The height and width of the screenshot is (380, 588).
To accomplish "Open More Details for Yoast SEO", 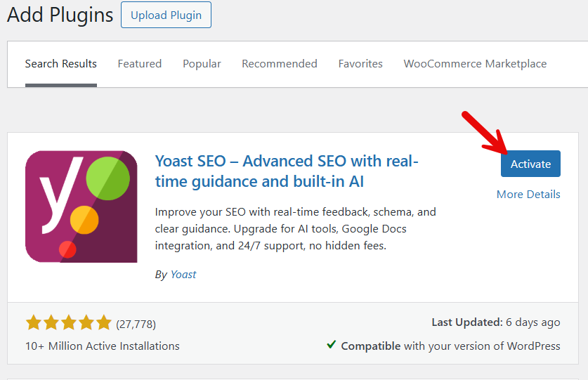I will [x=528, y=195].
